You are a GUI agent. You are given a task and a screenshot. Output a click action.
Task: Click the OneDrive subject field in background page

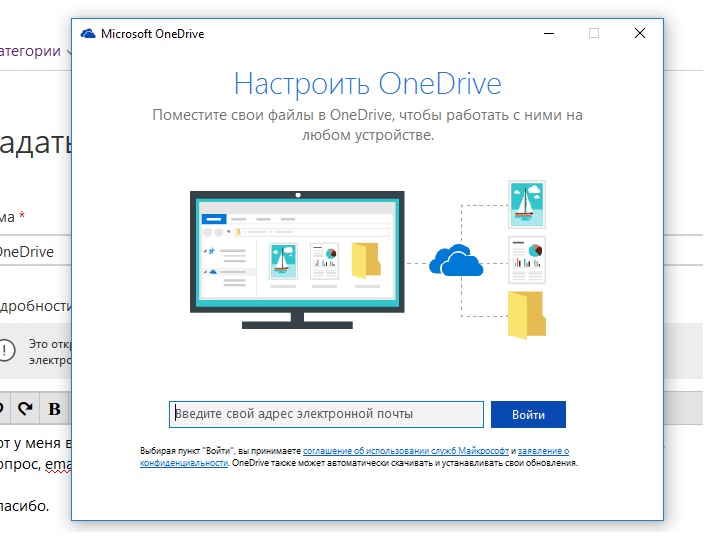[35, 251]
